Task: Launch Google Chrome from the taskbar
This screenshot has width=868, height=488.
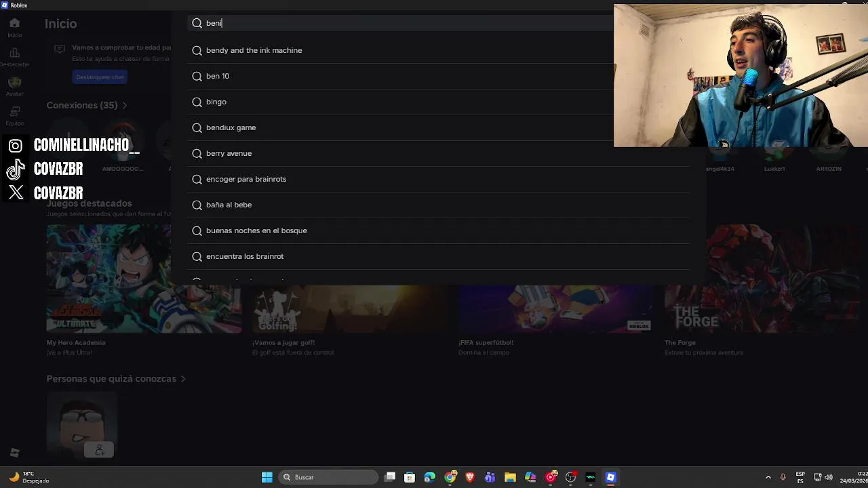Action: click(x=450, y=477)
